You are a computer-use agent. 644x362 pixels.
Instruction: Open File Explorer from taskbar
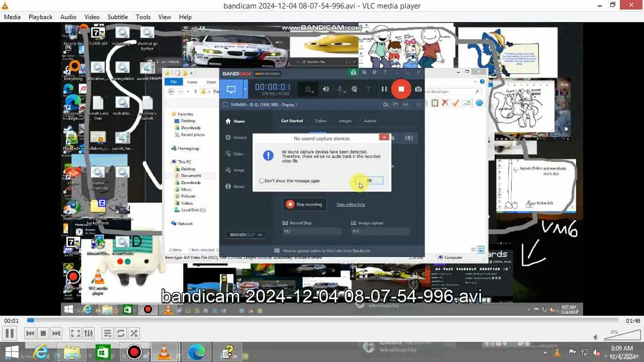tap(72, 352)
